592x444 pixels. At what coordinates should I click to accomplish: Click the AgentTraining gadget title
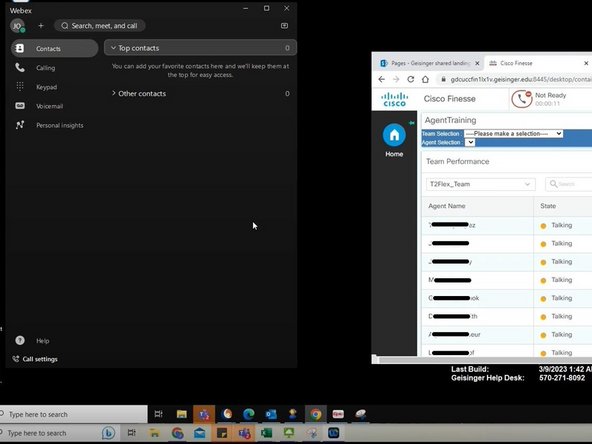(450, 120)
